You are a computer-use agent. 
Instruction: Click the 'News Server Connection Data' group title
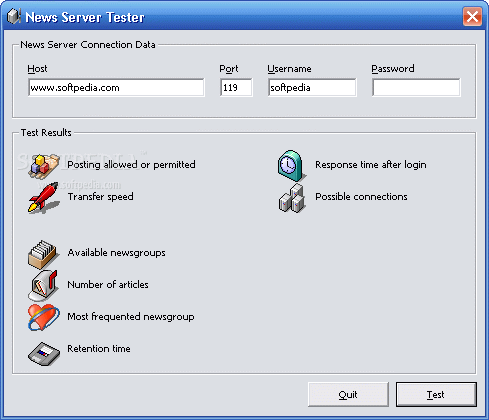point(88,45)
